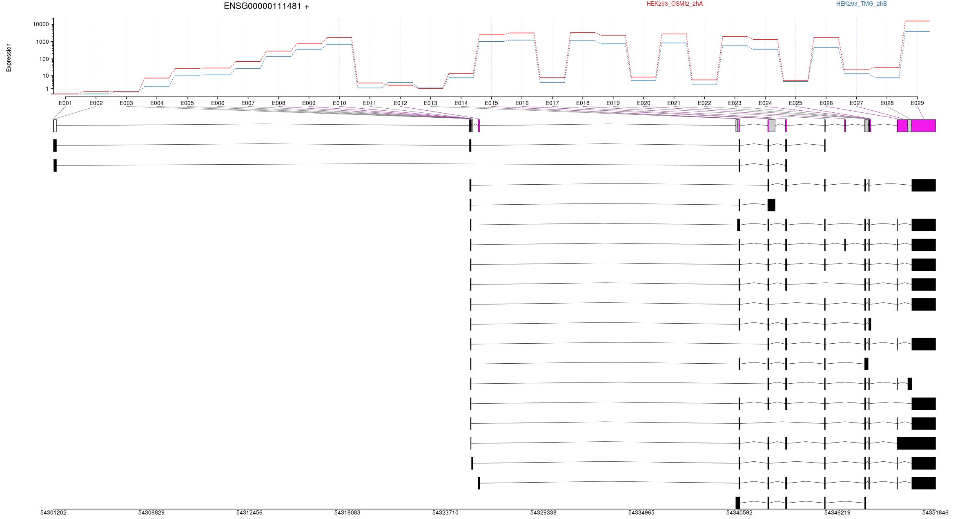The height and width of the screenshot is (519, 980).
Task: Click the white first exon box in gene model
Action: pyautogui.click(x=55, y=125)
